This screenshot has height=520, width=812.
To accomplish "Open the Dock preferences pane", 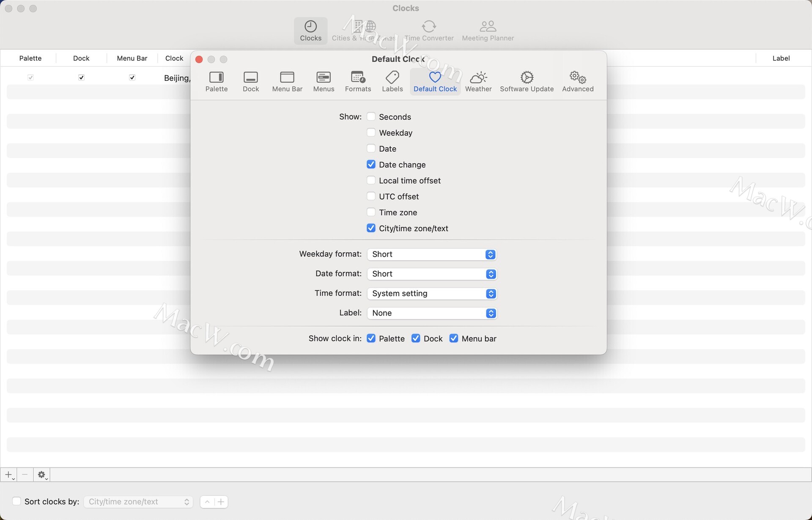I will point(251,82).
